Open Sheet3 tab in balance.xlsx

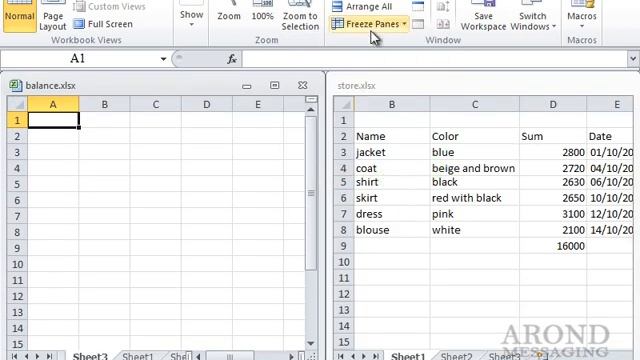tap(90, 356)
